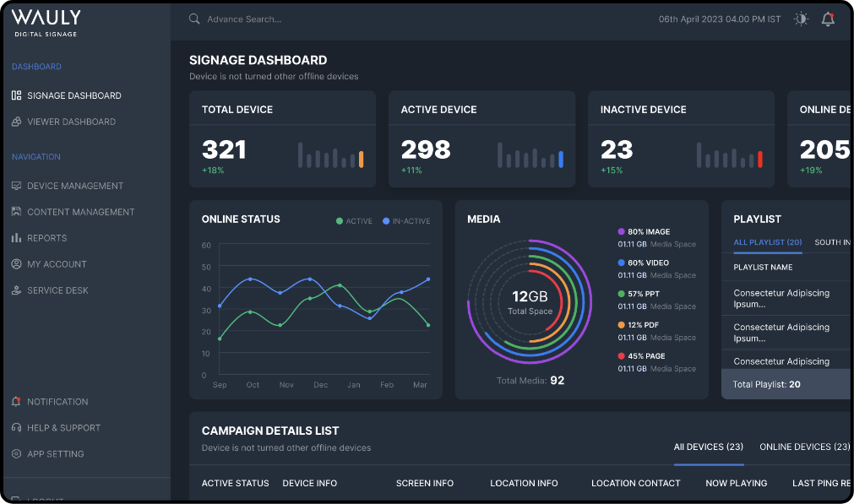
Task: Open Help & Support link
Action: click(x=63, y=428)
